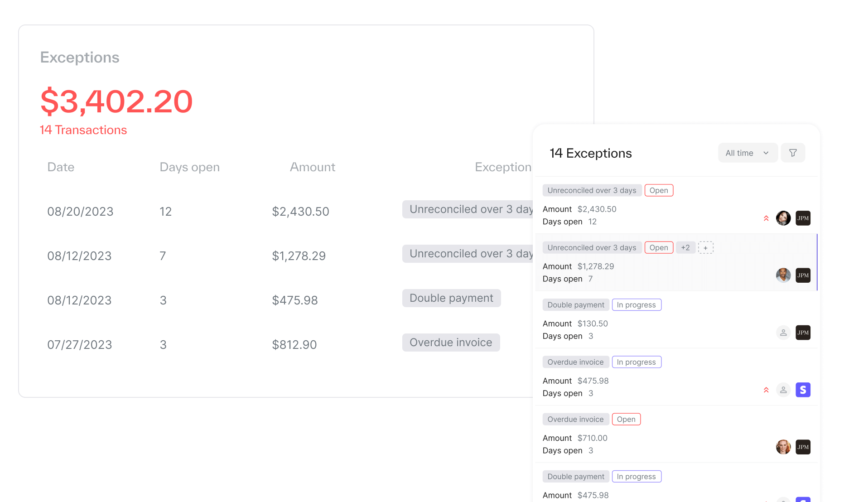Open the All time dropdown

(747, 153)
